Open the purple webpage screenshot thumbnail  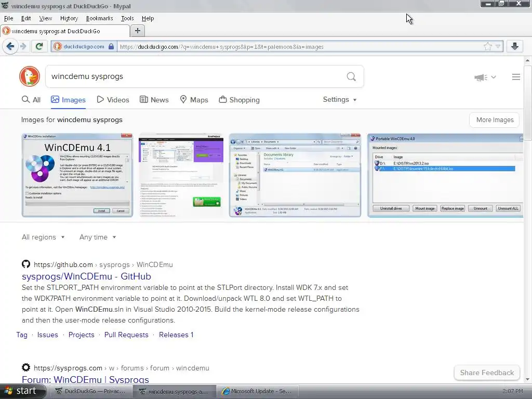tap(181, 175)
